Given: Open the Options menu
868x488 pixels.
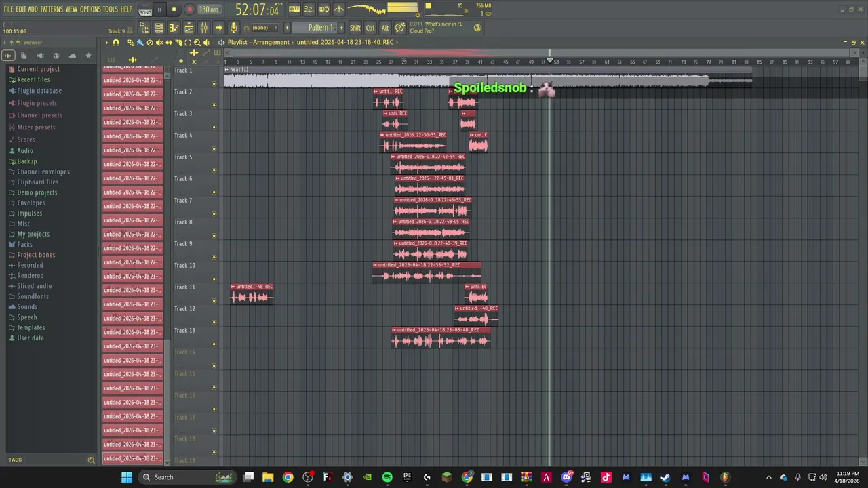Looking at the screenshot, I should 90,9.
